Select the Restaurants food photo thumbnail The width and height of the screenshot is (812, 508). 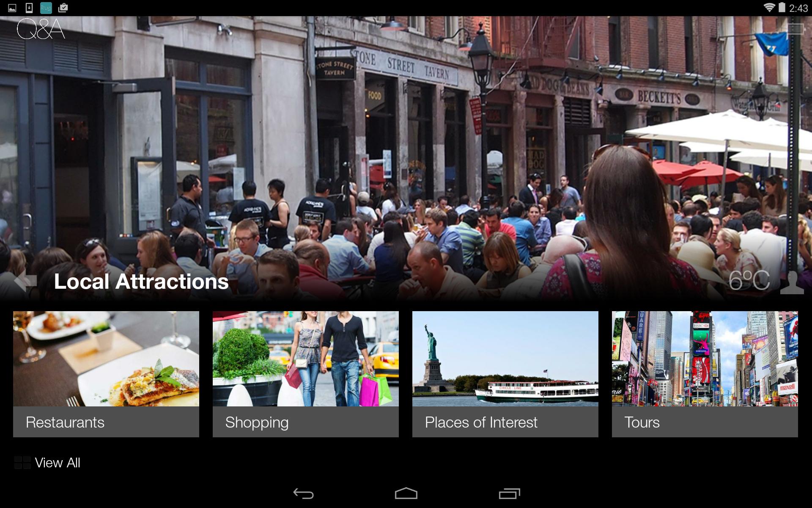[x=106, y=359]
